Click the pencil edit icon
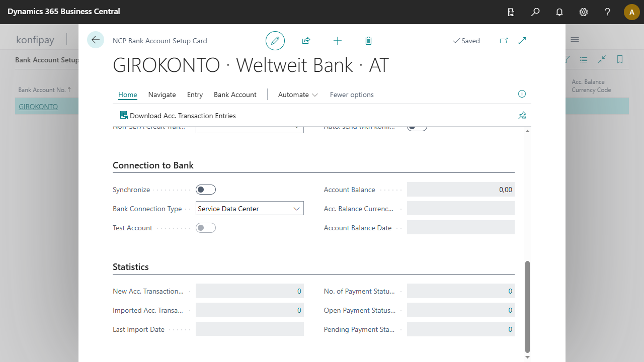644x362 pixels. point(275,41)
